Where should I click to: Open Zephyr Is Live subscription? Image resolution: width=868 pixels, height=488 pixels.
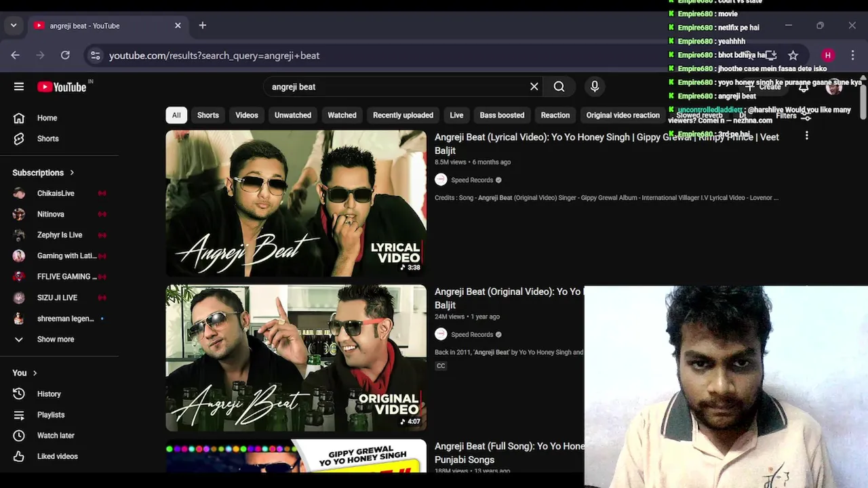coord(60,235)
